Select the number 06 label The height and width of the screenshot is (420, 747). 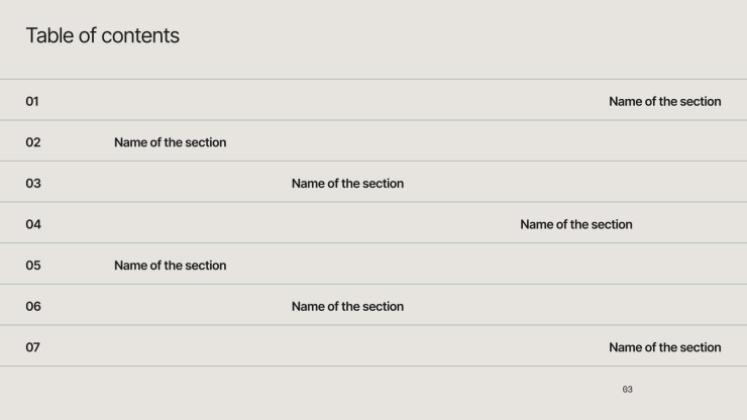click(x=33, y=306)
